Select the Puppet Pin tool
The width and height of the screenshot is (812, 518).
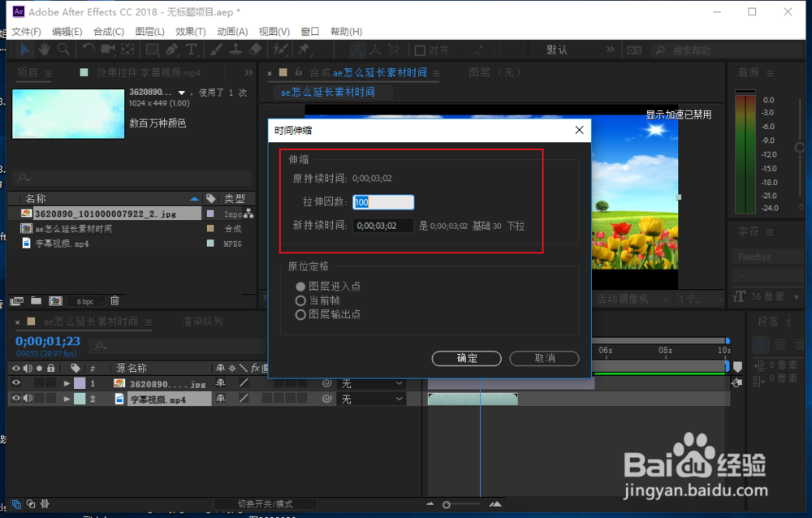306,50
